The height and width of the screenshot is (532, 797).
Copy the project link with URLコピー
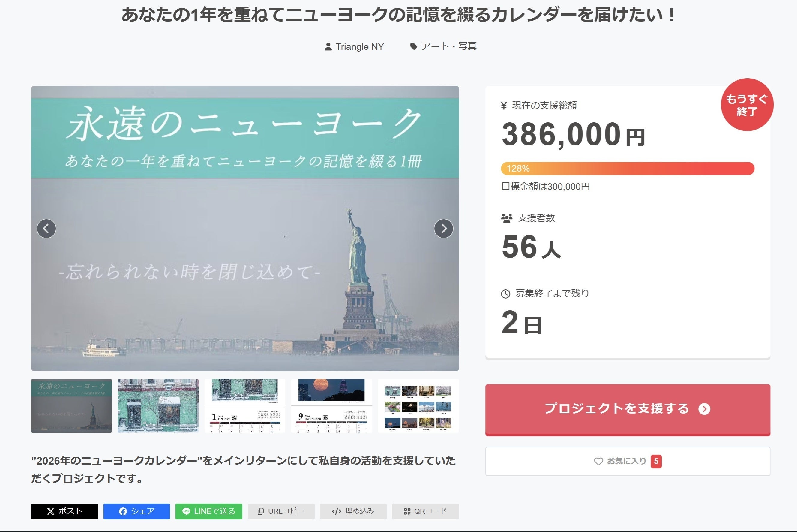click(281, 511)
